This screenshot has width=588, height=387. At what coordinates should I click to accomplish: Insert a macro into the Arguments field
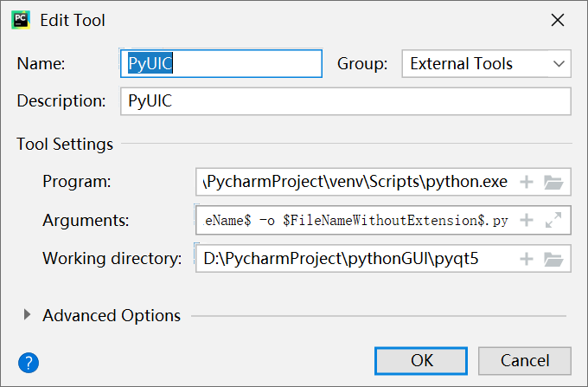(527, 220)
